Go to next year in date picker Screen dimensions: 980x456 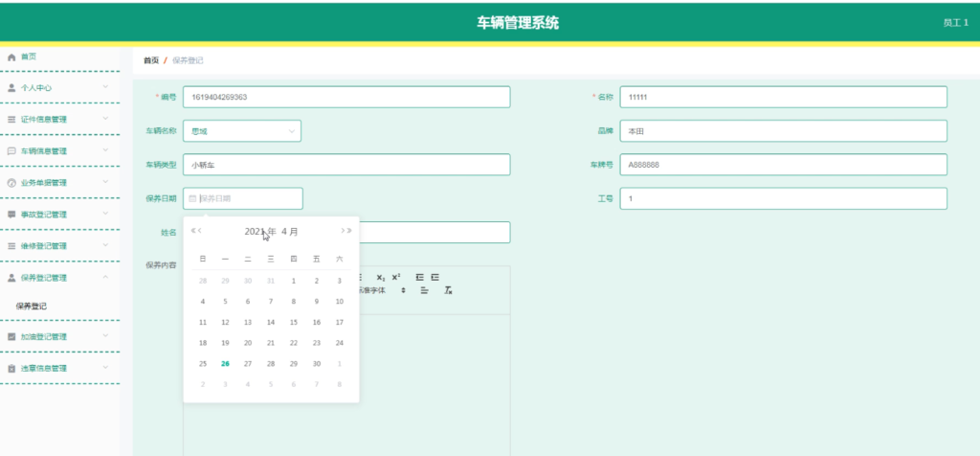pyautogui.click(x=349, y=231)
